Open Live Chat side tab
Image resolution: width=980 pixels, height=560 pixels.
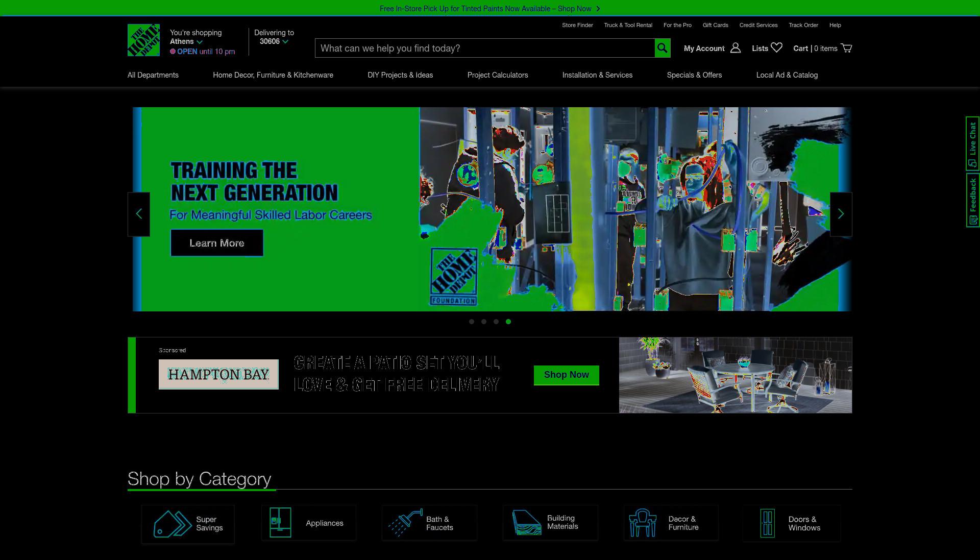pos(972,143)
